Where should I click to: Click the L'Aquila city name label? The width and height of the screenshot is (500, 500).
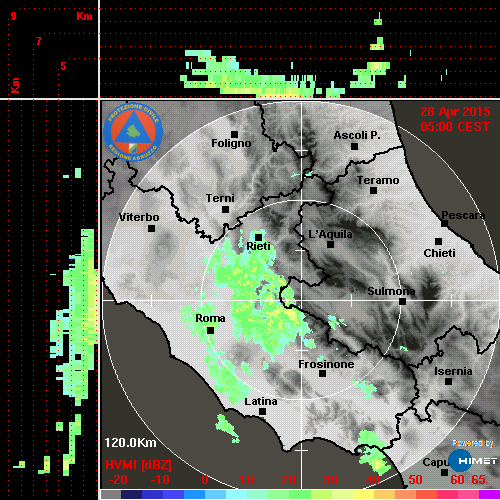click(330, 234)
